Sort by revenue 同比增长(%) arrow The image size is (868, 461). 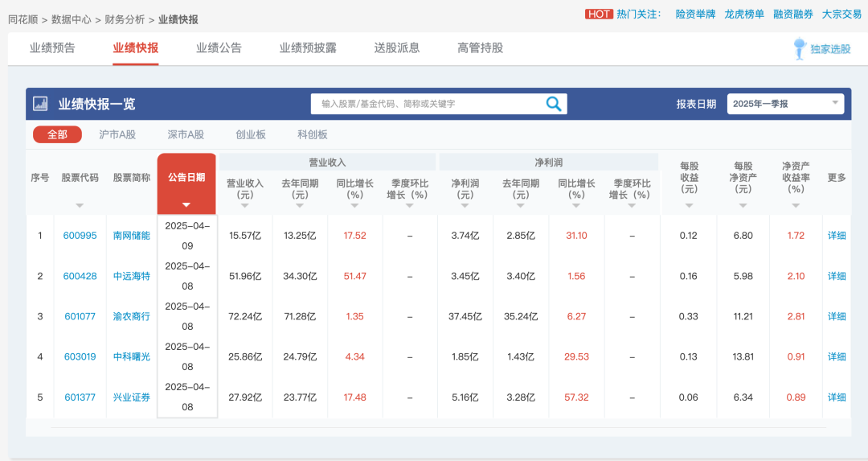tap(355, 206)
